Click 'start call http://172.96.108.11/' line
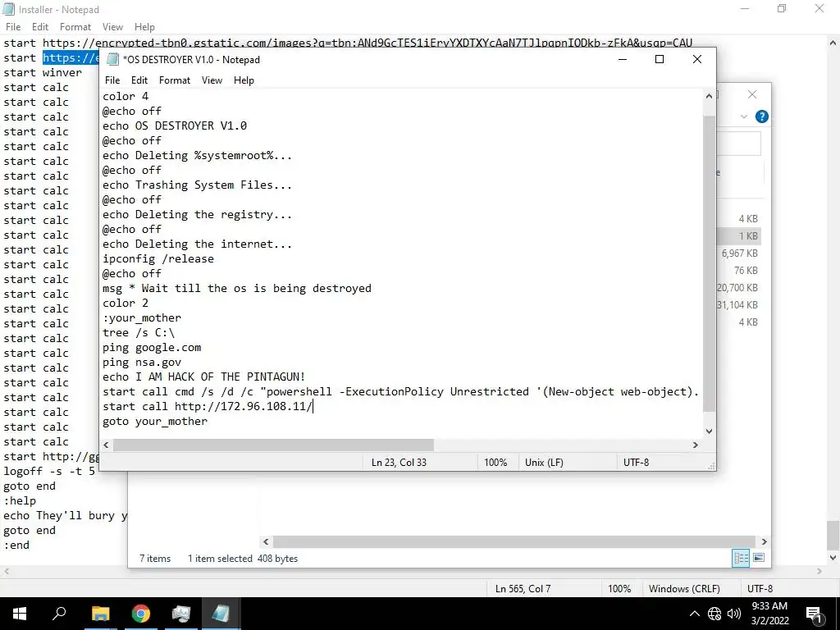Viewport: 840px width, 630px height. click(x=208, y=407)
